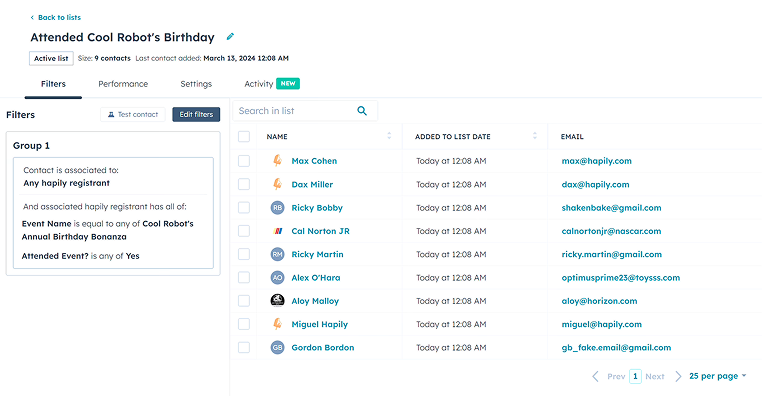Viewport: 762px width, 397px height.
Task: Go to the next page arrow
Action: (x=678, y=376)
